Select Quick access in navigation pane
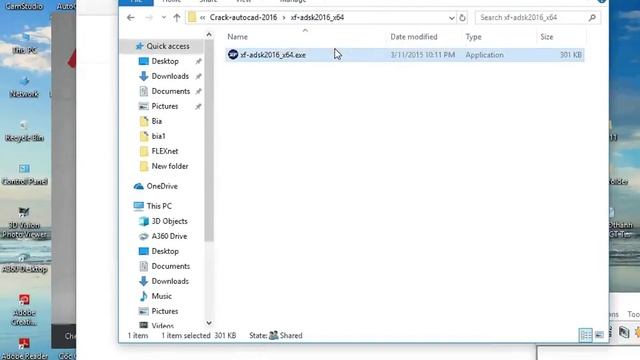Screen dimensions: 640x360 168,46
